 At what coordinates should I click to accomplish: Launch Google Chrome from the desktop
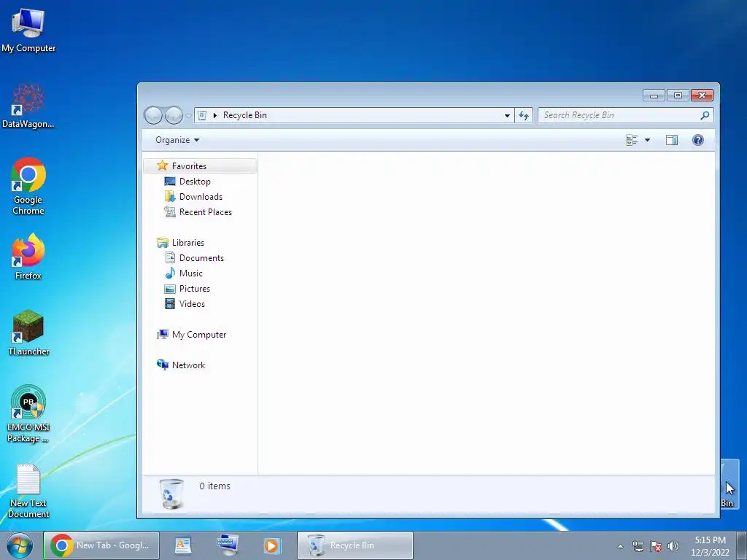[x=28, y=186]
